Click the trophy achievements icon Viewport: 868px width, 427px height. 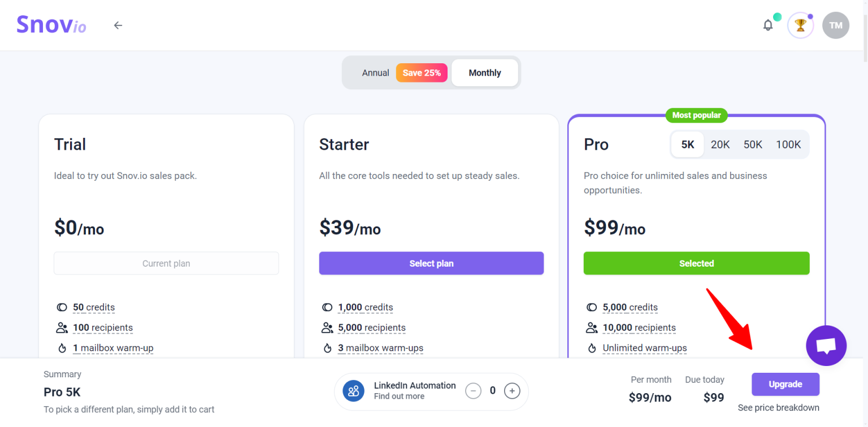[x=800, y=25]
